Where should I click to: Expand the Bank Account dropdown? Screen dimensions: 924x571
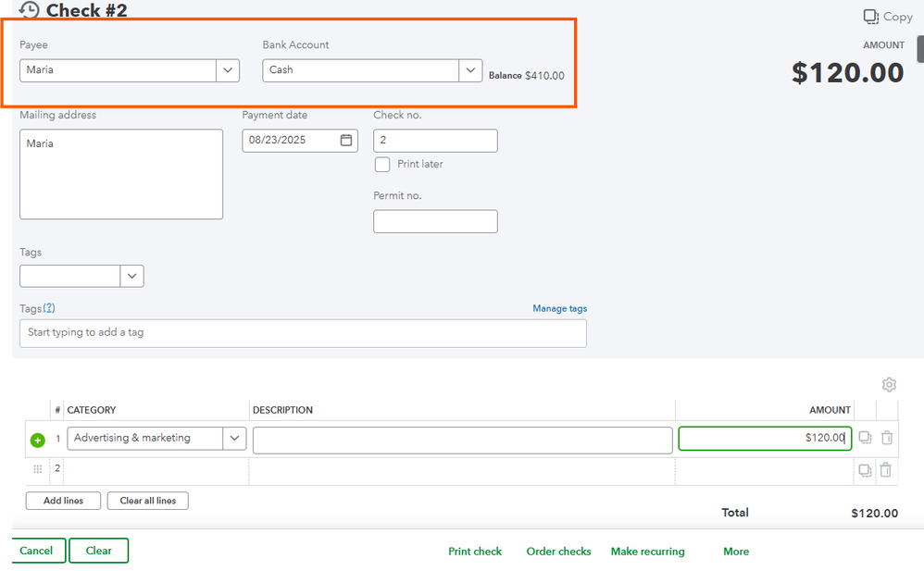click(470, 70)
